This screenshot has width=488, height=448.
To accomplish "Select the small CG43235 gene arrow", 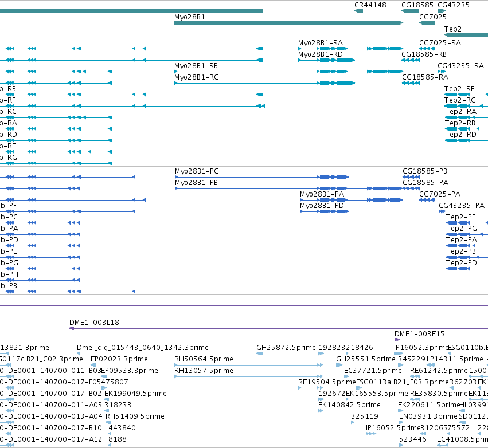I will click(442, 11).
